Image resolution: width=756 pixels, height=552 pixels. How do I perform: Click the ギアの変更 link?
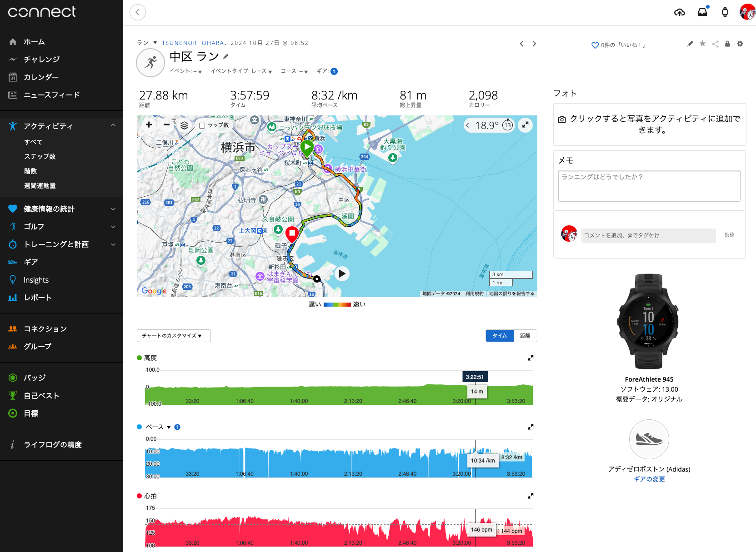649,479
